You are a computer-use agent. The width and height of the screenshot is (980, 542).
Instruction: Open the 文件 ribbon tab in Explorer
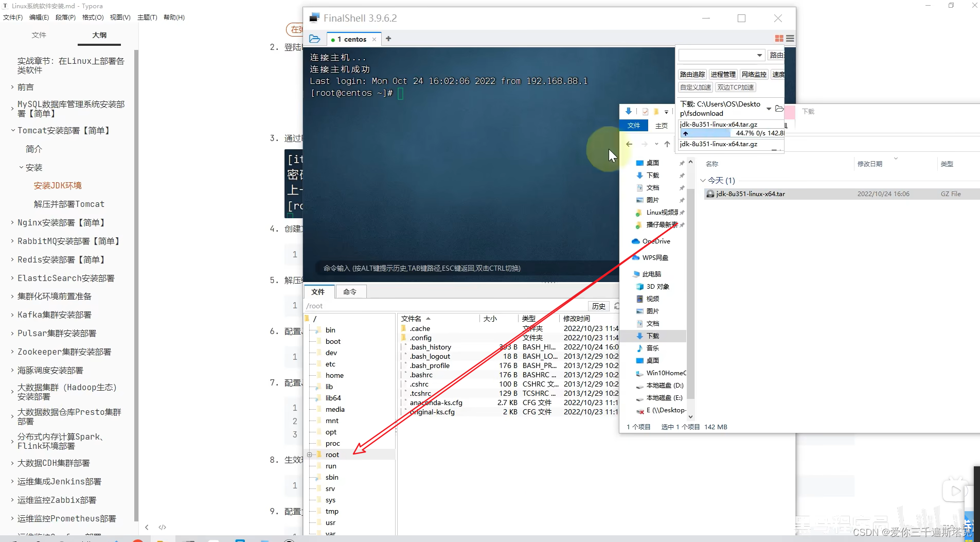[634, 126]
